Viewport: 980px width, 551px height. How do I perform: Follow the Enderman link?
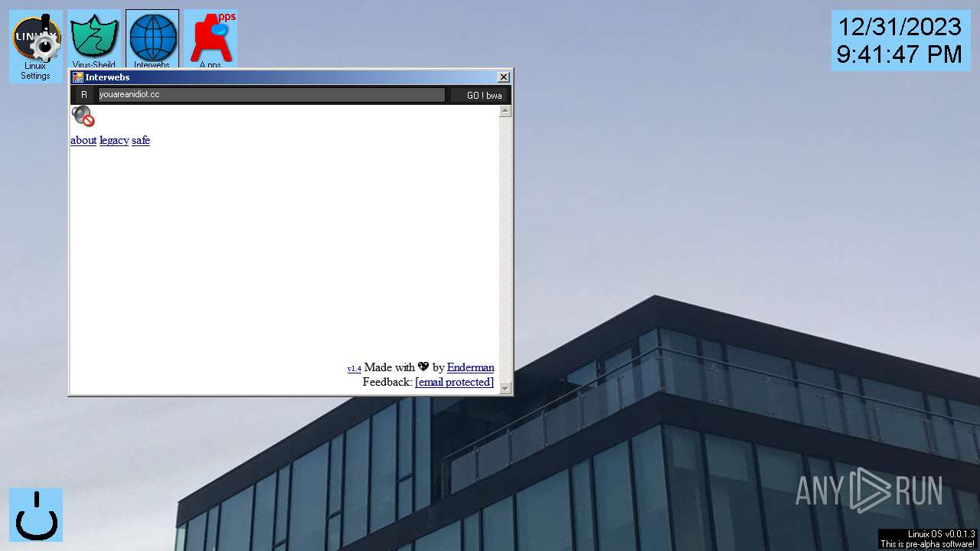point(470,367)
